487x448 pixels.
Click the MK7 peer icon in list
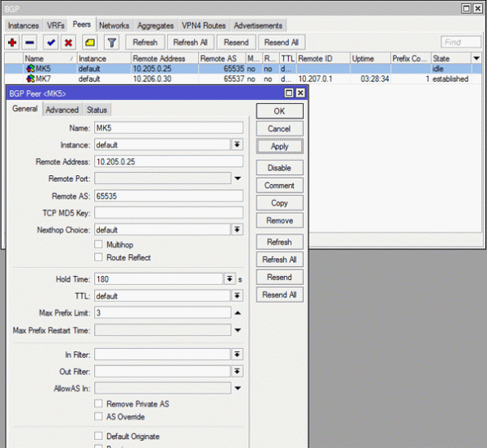pyautogui.click(x=30, y=79)
